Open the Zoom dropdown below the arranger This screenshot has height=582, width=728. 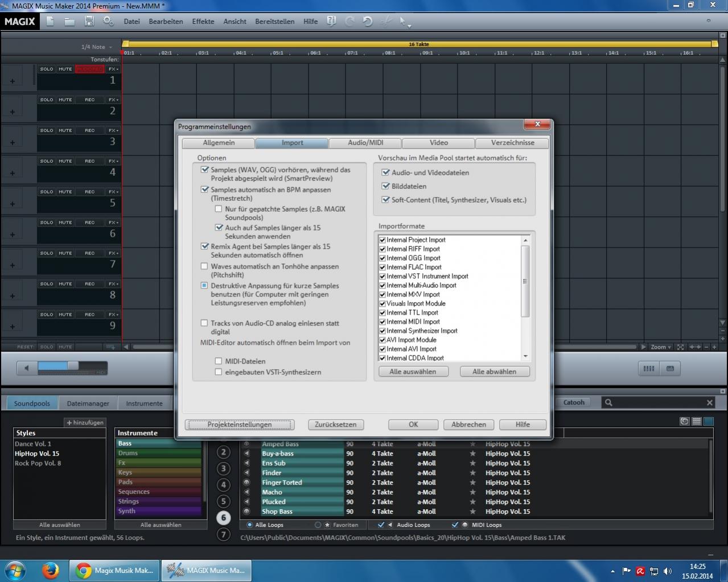point(661,347)
